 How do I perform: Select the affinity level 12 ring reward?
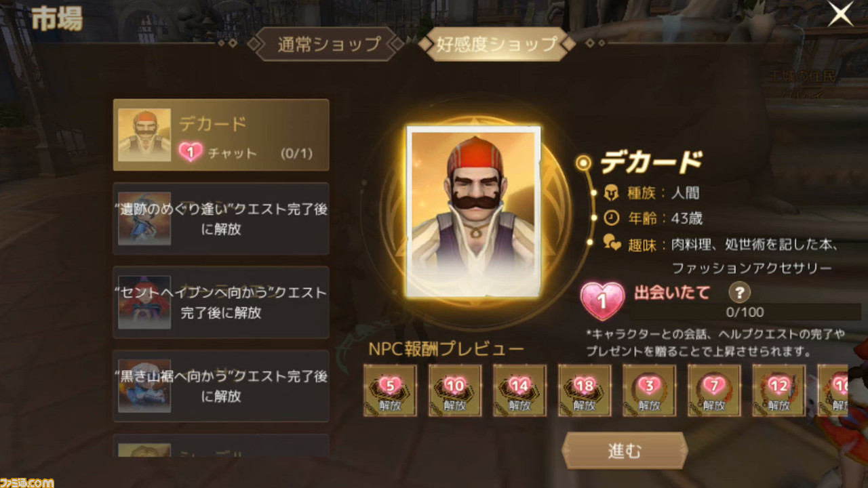[x=779, y=390]
